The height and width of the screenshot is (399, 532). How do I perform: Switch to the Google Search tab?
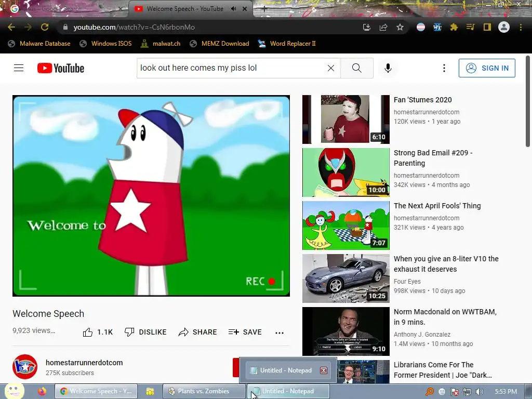(64, 9)
